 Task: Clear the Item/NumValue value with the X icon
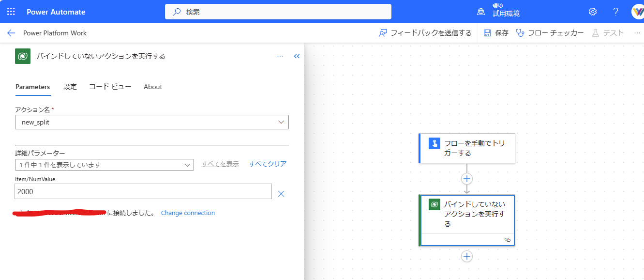pyautogui.click(x=281, y=193)
